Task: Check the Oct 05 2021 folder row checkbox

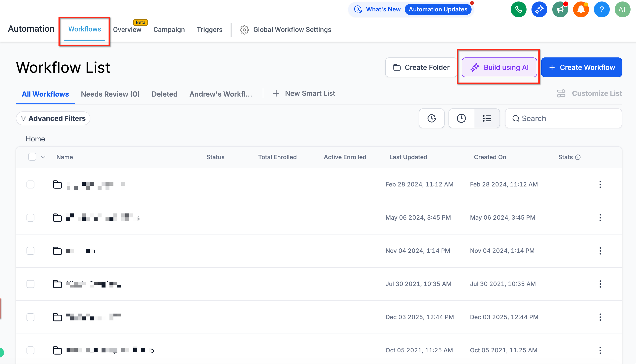Action: (30, 350)
